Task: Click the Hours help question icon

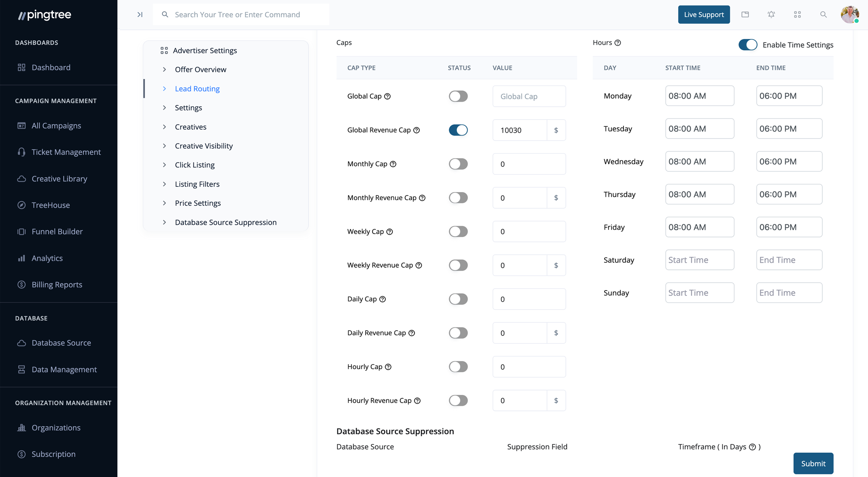Action: [618, 43]
